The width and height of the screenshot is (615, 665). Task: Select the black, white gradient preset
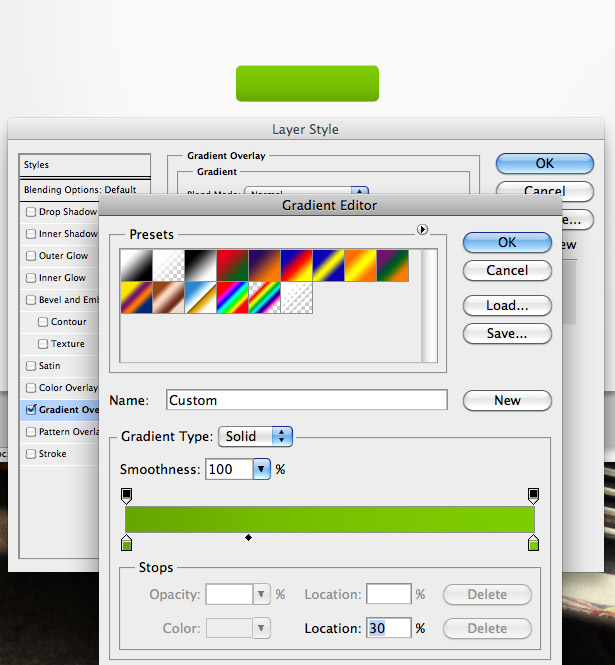[x=201, y=265]
